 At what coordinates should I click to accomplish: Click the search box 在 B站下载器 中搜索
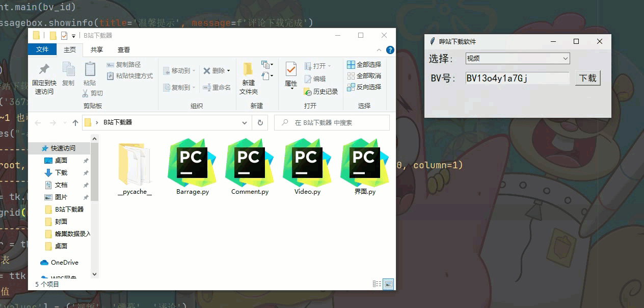pyautogui.click(x=332, y=123)
